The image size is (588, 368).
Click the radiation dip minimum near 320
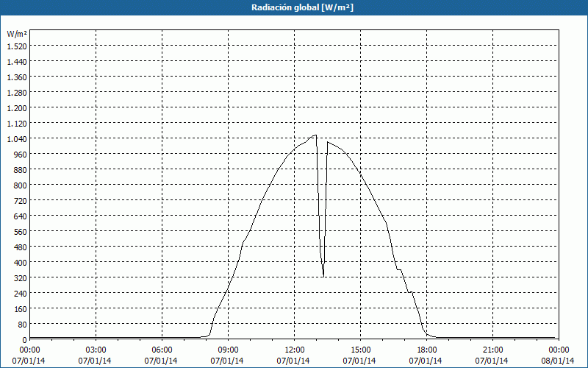pyautogui.click(x=323, y=277)
